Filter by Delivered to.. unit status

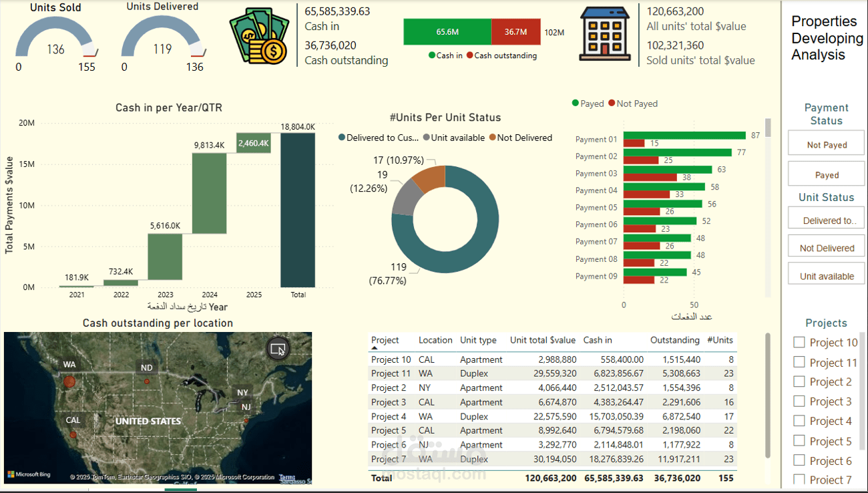(x=827, y=219)
